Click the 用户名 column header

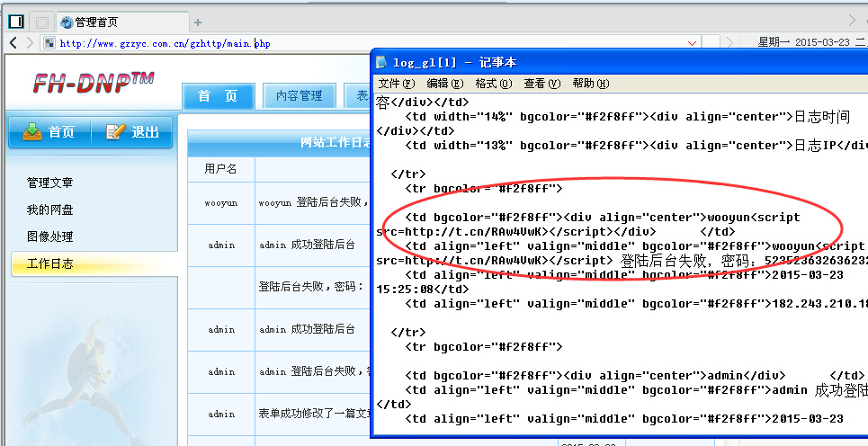pyautogui.click(x=220, y=169)
